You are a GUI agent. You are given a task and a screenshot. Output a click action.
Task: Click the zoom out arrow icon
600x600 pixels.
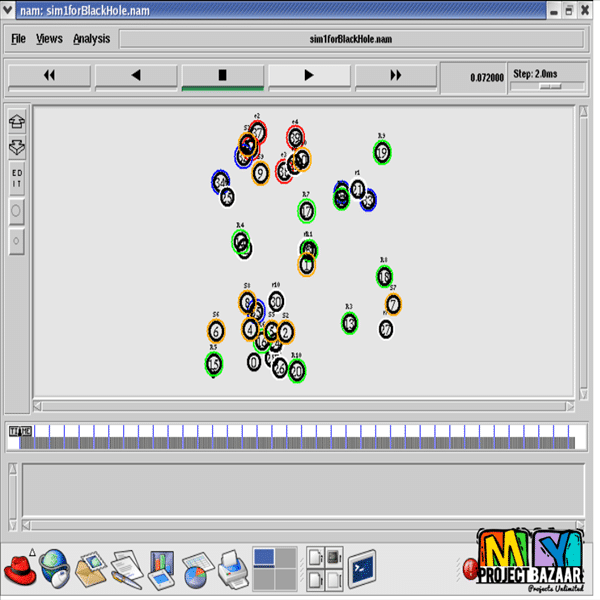tap(17, 147)
